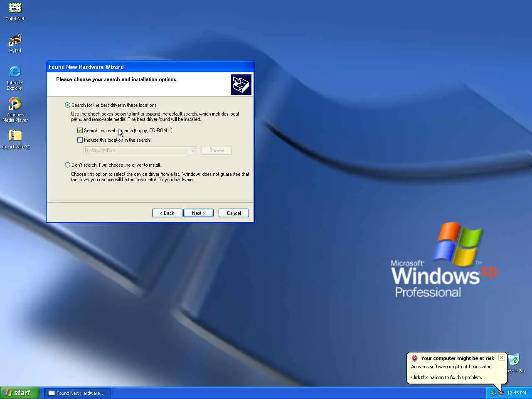Click the hardware device tray icon
Image resolution: width=532 pixels, height=399 pixels.
point(493,393)
